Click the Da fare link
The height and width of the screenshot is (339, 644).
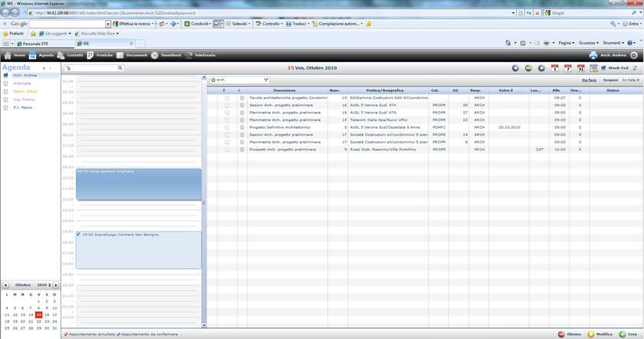pyautogui.click(x=589, y=80)
